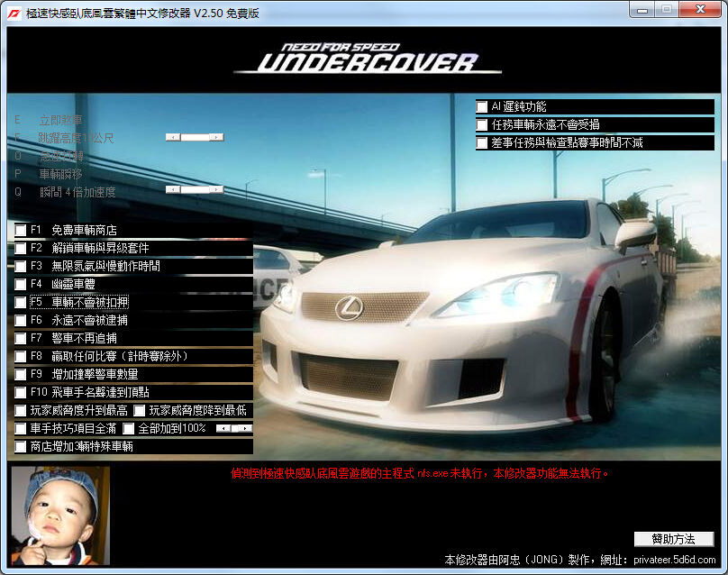
Task: Open the privateer.5d6d.com website link
Action: pos(677,561)
